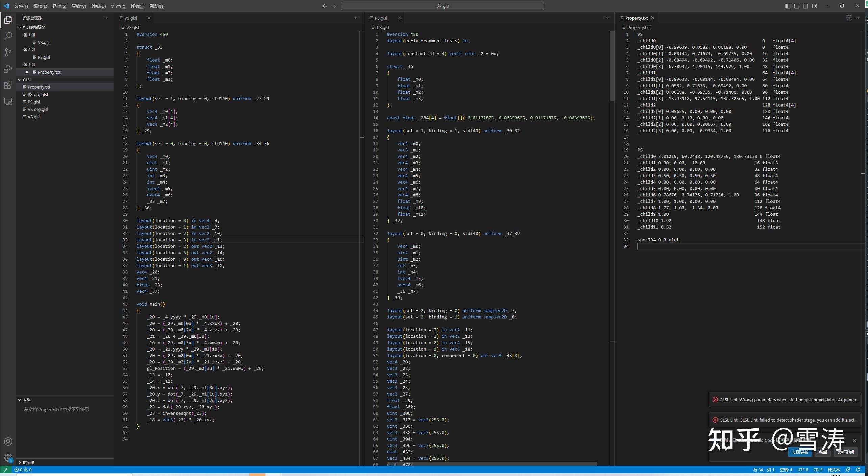Switch to the PS.glsl editor tab

tap(381, 18)
